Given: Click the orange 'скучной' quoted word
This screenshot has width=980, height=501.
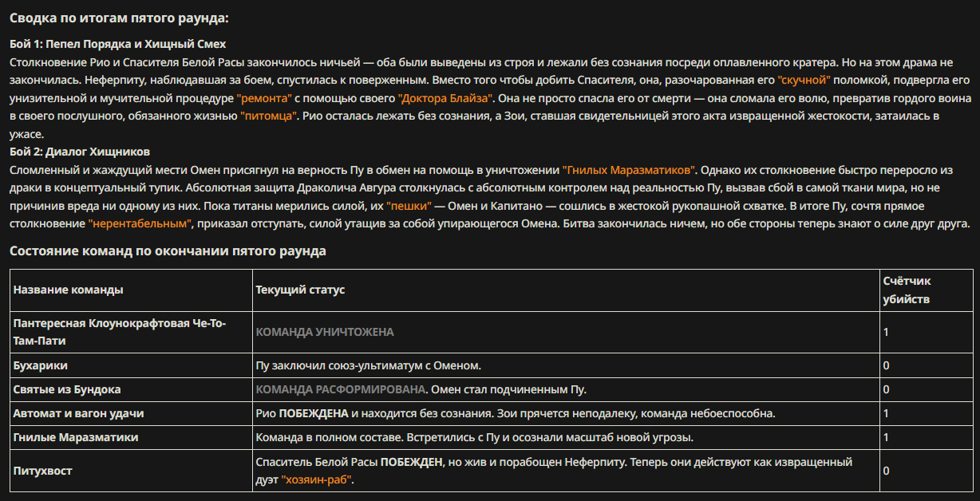Looking at the screenshot, I should tap(804, 80).
